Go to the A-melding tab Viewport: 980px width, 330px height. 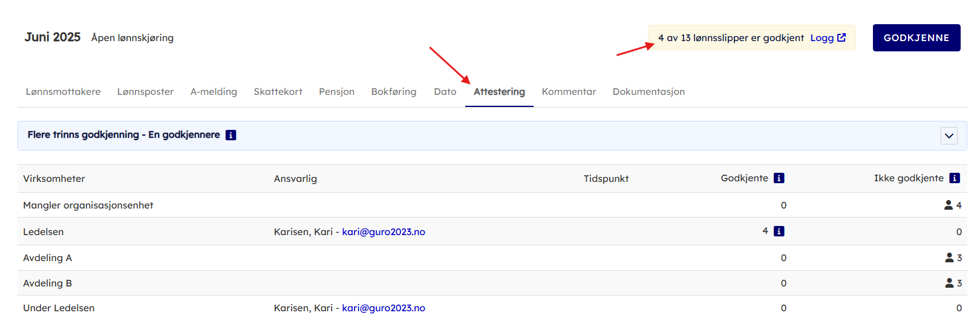tap(214, 92)
